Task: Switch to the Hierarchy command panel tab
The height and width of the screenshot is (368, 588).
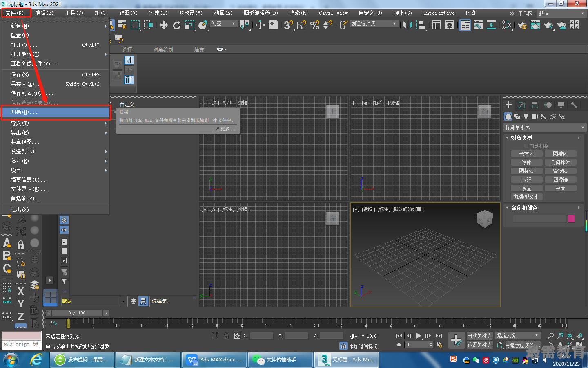Action: pos(535,105)
